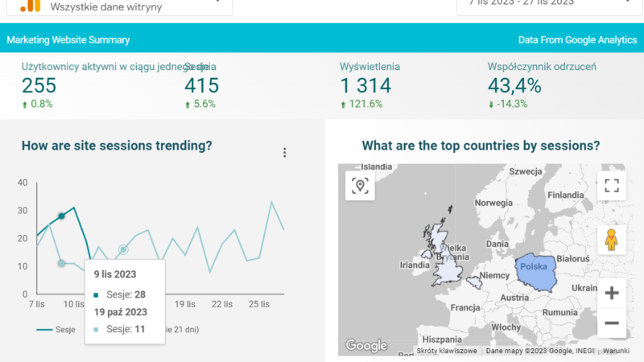644x362 pixels.
Task: Toggle the Sesje series in chart legend
Action: 55,329
